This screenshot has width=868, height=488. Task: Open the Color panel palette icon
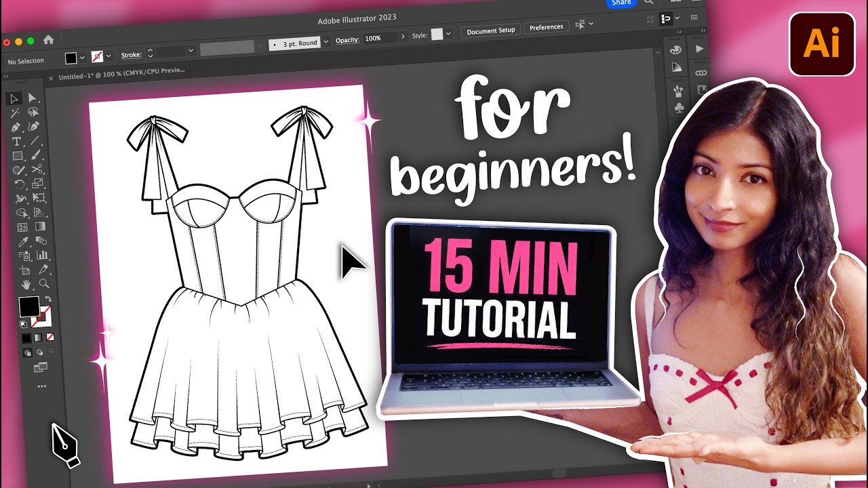(675, 49)
